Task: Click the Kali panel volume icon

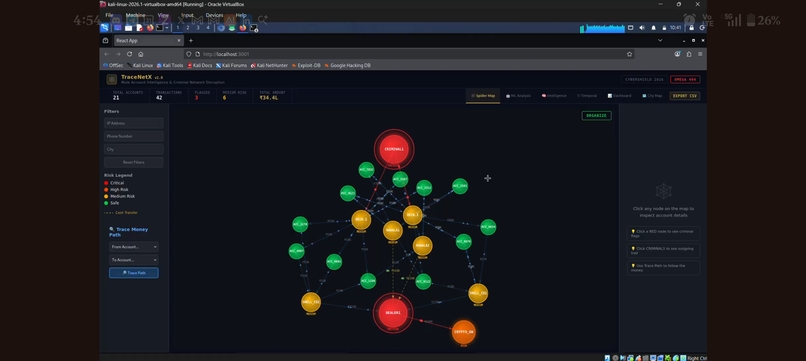Action: 642,28
